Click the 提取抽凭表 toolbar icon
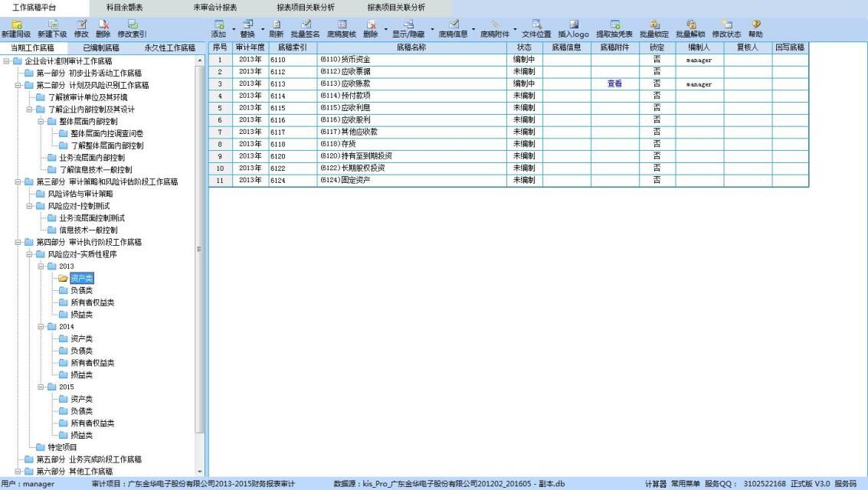 614,24
